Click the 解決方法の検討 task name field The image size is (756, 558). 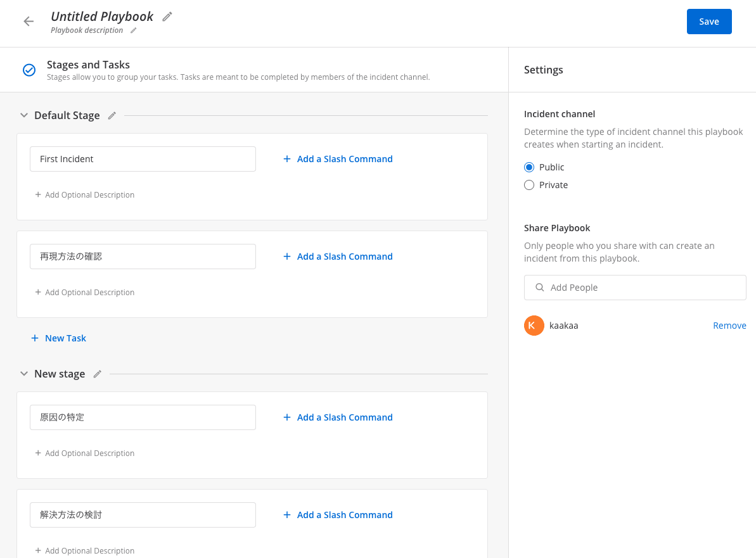pyautogui.click(x=143, y=515)
